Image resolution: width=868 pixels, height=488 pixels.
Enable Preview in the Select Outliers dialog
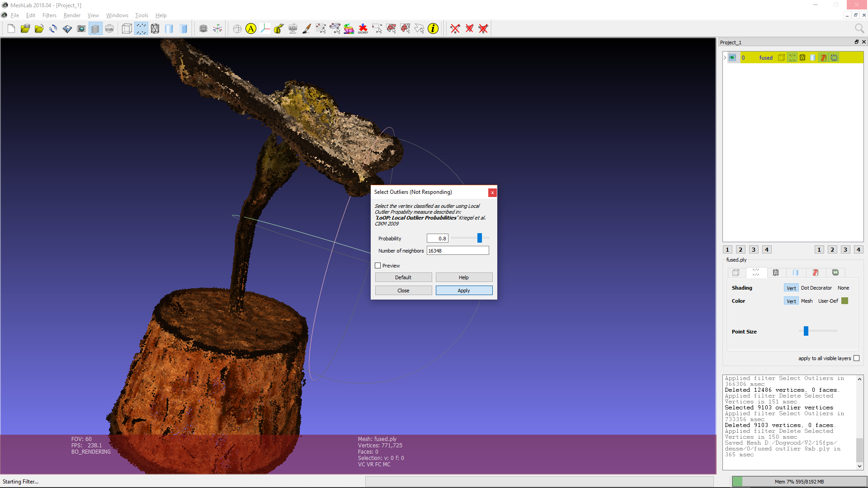(378, 266)
